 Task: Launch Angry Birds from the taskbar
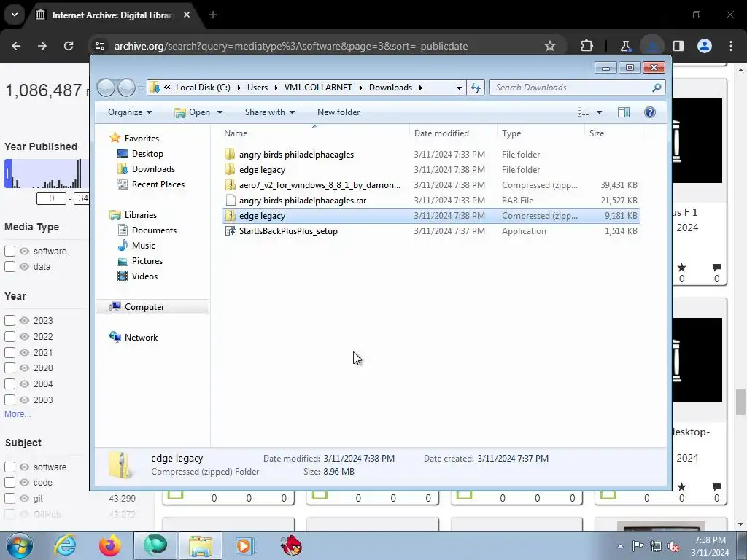290,545
